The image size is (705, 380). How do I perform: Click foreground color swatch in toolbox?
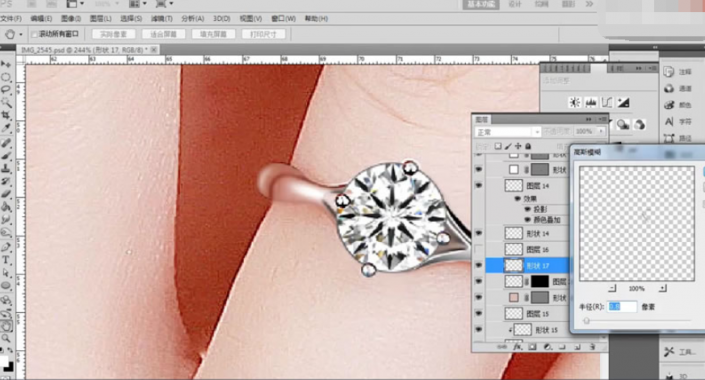coord(4,362)
